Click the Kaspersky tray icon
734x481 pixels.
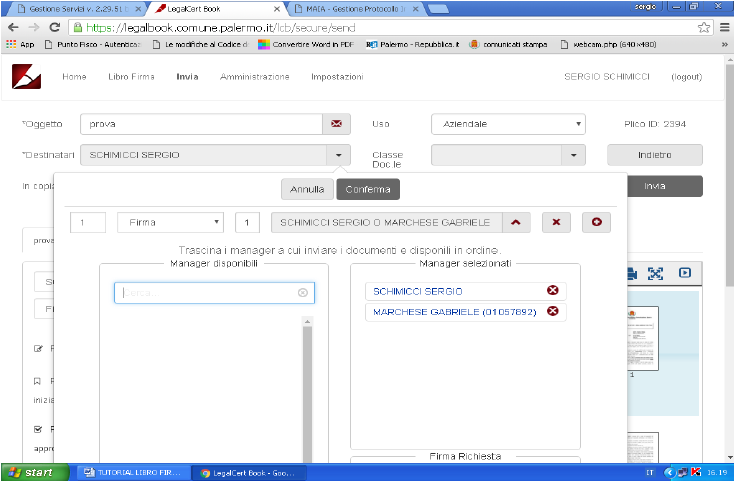(x=696, y=472)
